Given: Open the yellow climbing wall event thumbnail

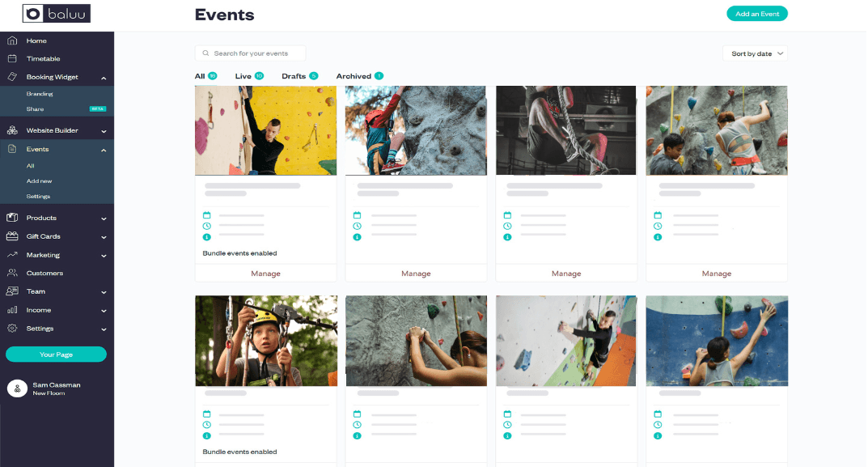Looking at the screenshot, I should 265,130.
